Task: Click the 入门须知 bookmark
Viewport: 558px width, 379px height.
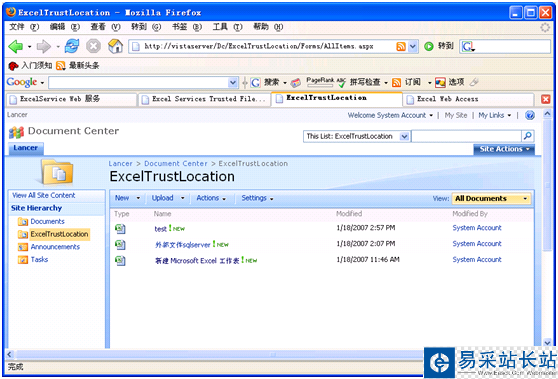Action: point(30,65)
